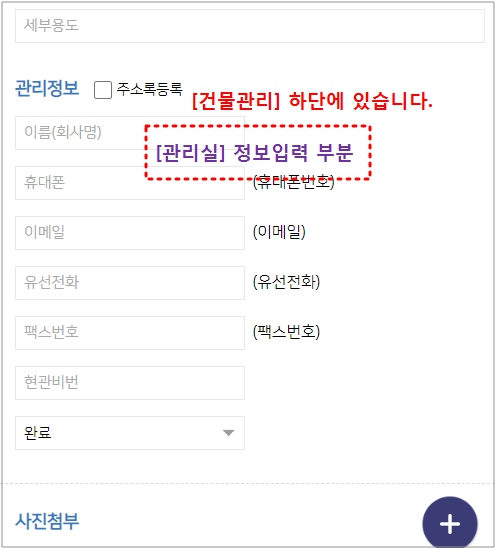The height and width of the screenshot is (548, 495).
Task: Activate the 유선전화 text field
Action: coord(130,283)
